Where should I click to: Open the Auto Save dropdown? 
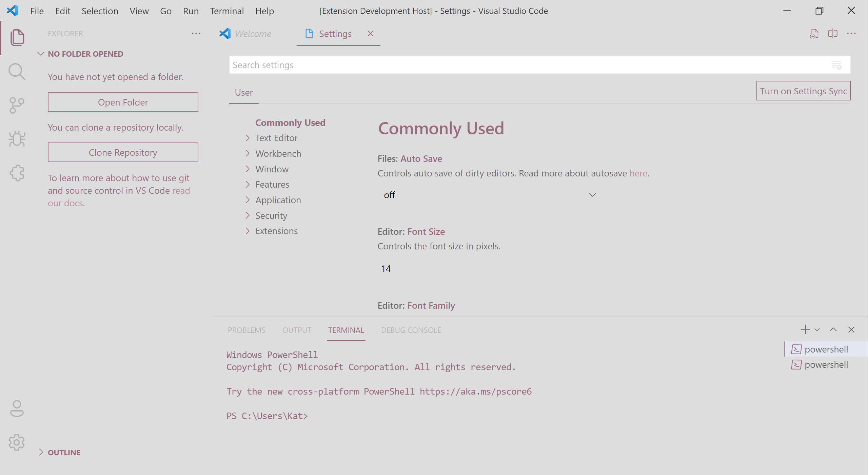point(489,195)
